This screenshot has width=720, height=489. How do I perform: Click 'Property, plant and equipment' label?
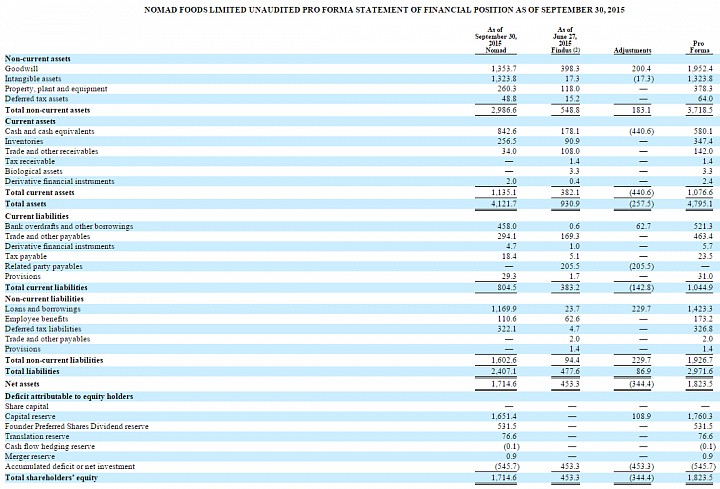click(x=56, y=89)
